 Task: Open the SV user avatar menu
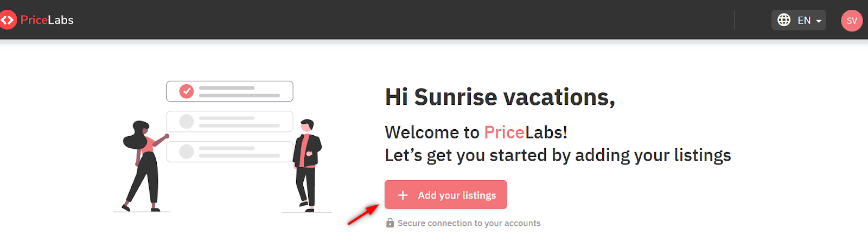pos(852,21)
